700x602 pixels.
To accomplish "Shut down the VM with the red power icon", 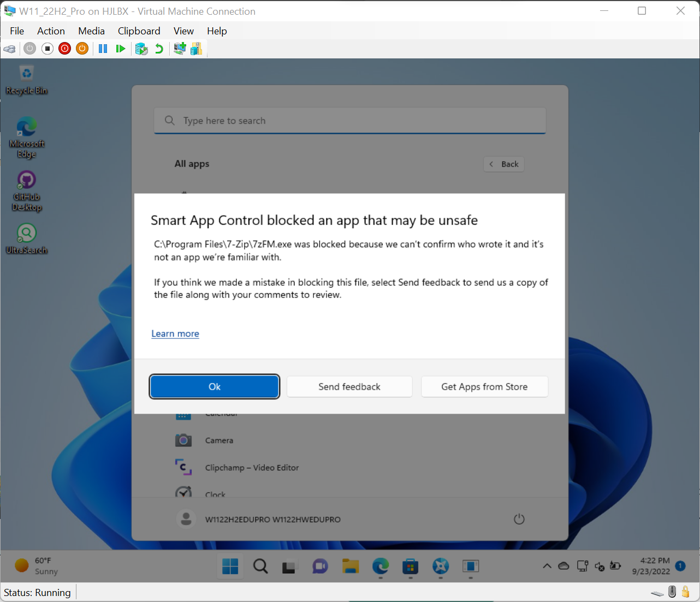I will point(65,49).
